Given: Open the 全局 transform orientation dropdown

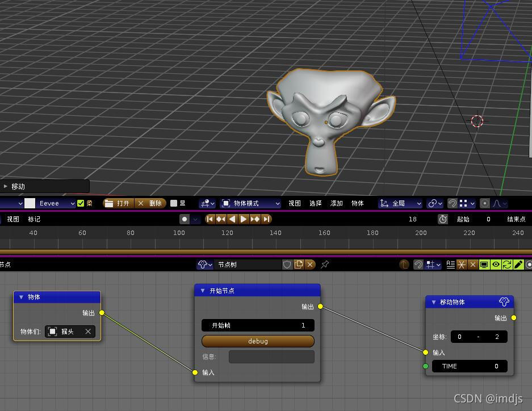Looking at the screenshot, I should pos(400,203).
